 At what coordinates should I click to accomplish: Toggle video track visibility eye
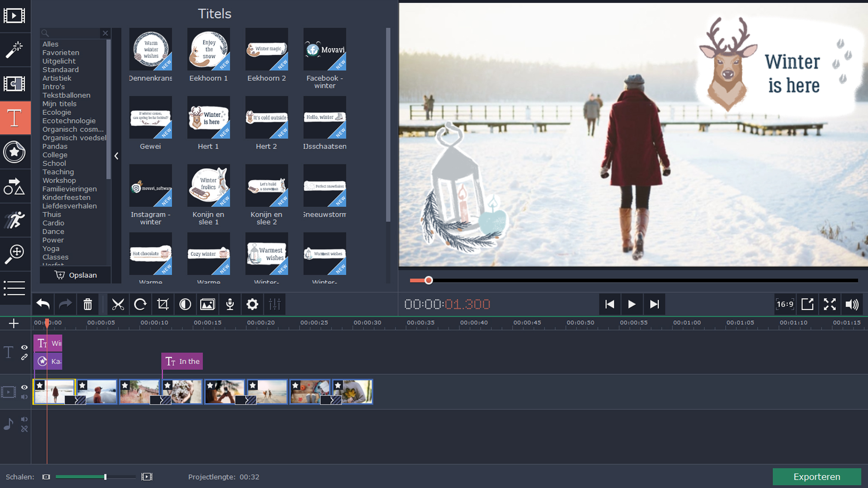[24, 387]
